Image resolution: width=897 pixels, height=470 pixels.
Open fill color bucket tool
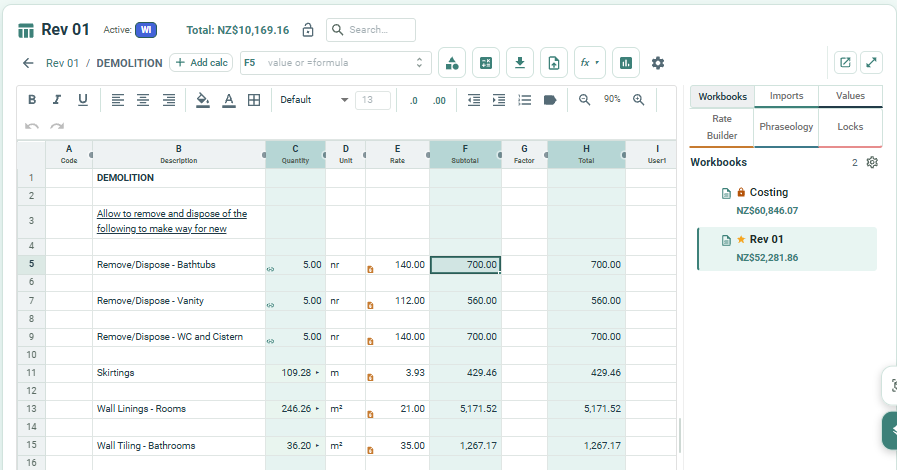(203, 100)
